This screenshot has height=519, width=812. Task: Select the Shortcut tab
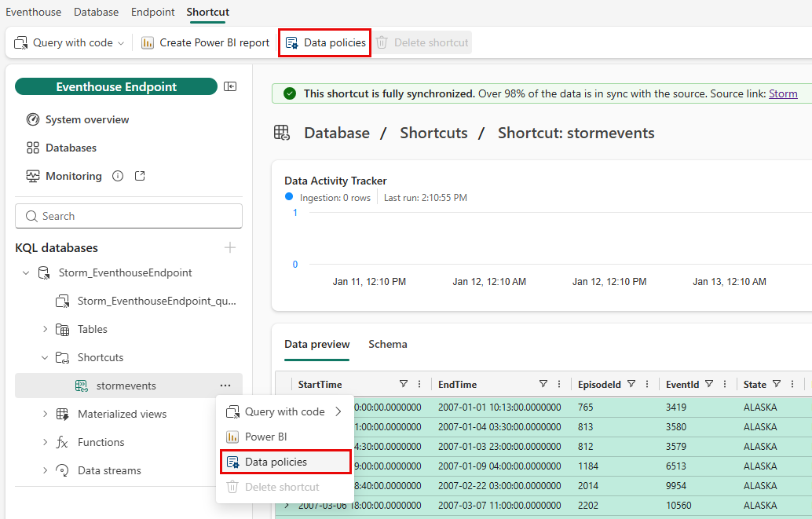(207, 12)
